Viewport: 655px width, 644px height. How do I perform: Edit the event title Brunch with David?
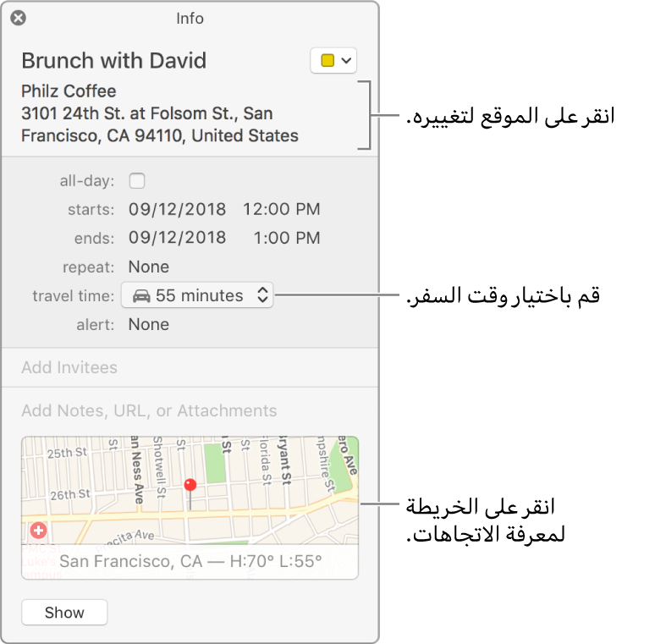point(113,61)
